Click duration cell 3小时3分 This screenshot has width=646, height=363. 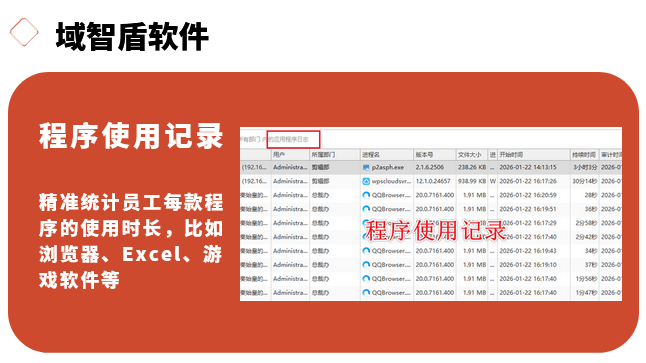pyautogui.click(x=585, y=167)
